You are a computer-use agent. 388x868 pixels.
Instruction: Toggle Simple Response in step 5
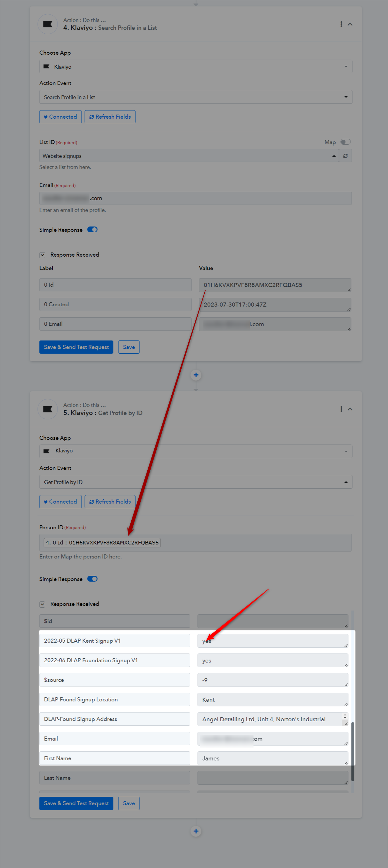pos(92,579)
